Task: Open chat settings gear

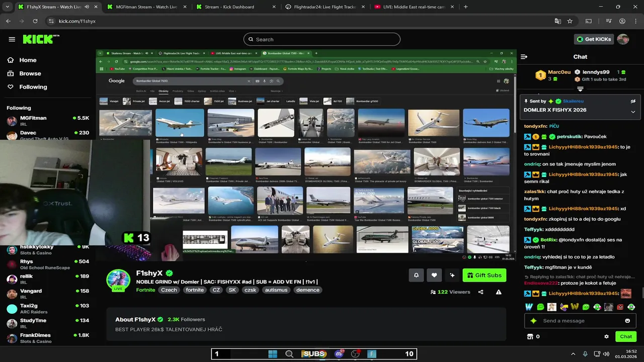Action: (x=606, y=336)
